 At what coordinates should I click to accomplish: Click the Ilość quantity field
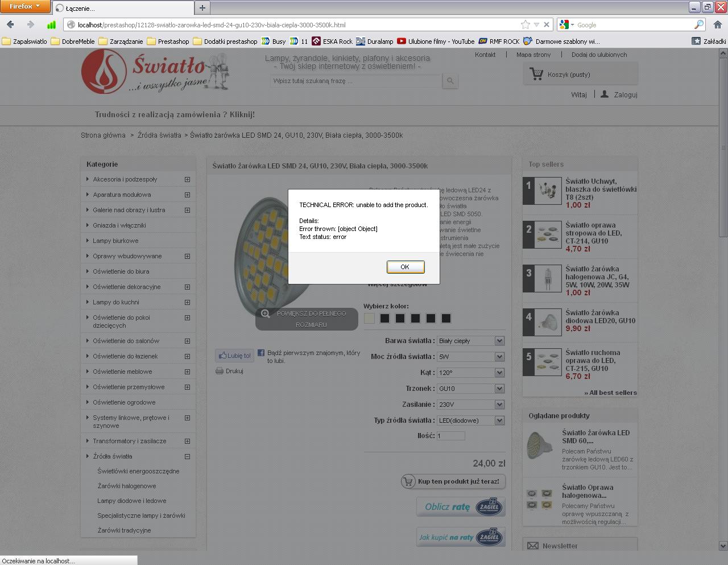451,436
